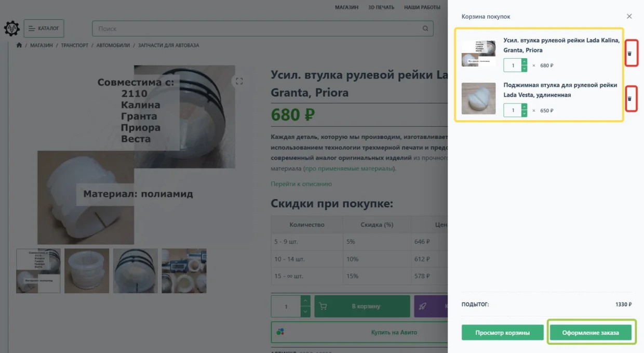
Task: Add item with В корзину button
Action: coord(362,306)
